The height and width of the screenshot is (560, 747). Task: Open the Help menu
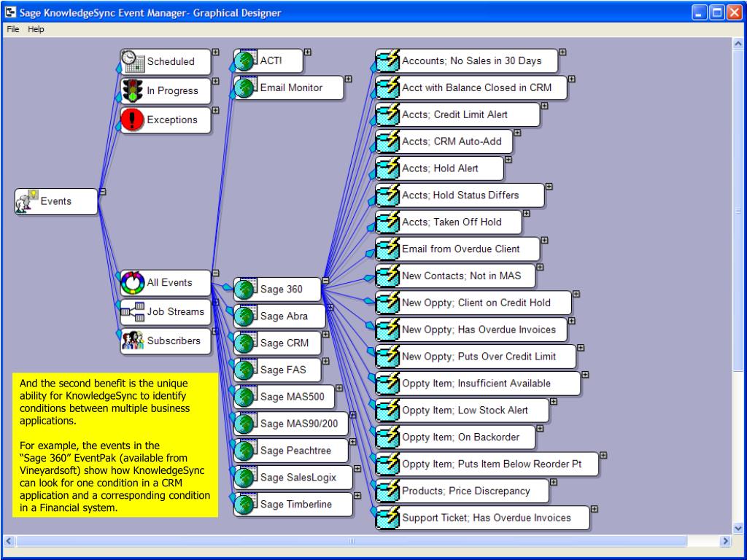(x=36, y=29)
